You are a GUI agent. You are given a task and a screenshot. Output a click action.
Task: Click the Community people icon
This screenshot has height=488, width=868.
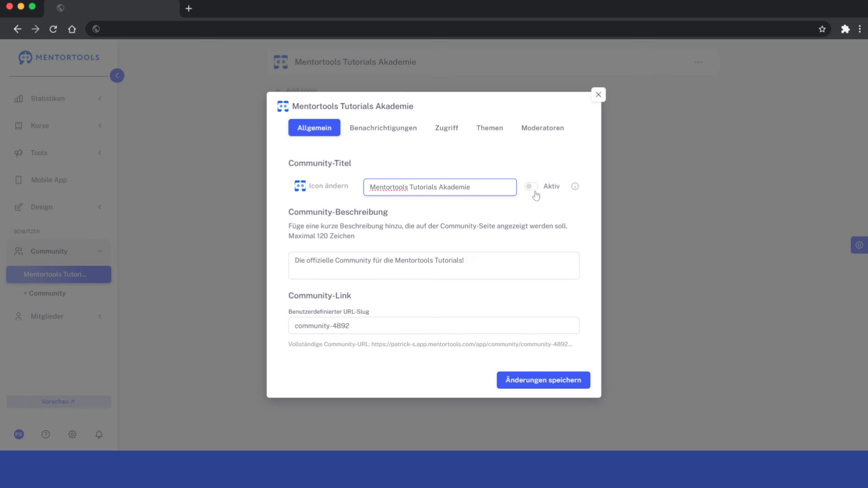(x=19, y=251)
